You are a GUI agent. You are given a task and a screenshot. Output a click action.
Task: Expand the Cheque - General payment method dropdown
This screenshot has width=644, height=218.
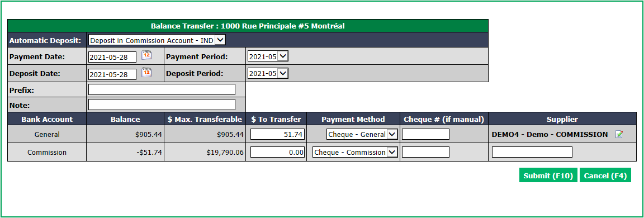(362, 134)
